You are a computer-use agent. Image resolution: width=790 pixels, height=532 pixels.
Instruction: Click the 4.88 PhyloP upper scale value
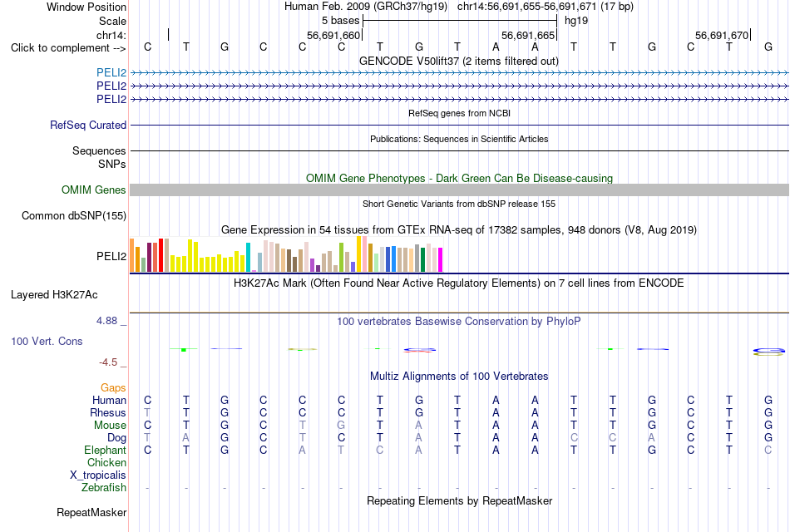click(x=106, y=321)
